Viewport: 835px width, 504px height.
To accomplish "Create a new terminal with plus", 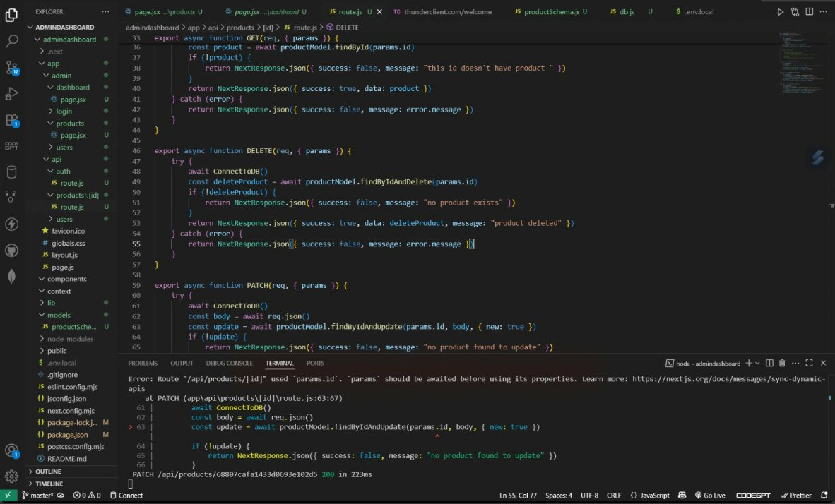I will coord(749,363).
